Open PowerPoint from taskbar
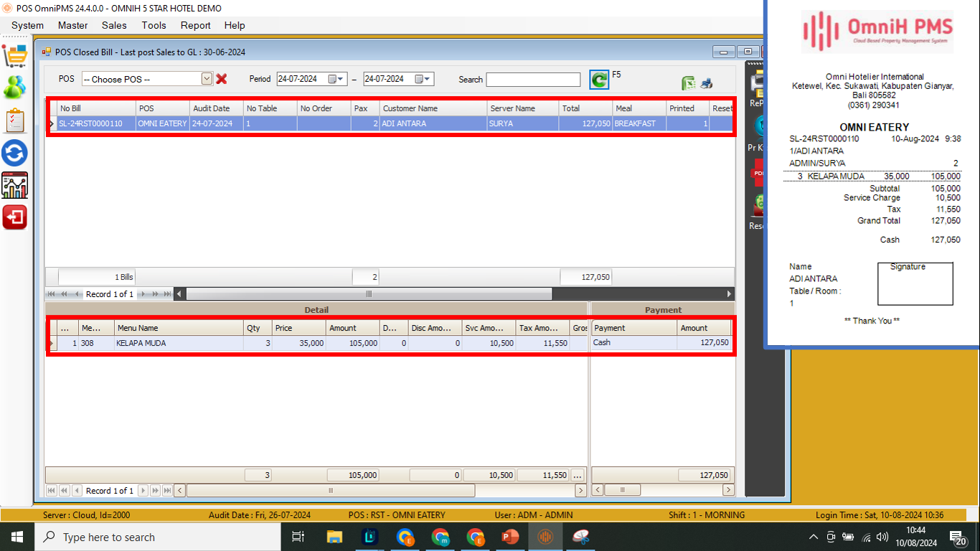Viewport: 980px width, 551px height. tap(510, 537)
